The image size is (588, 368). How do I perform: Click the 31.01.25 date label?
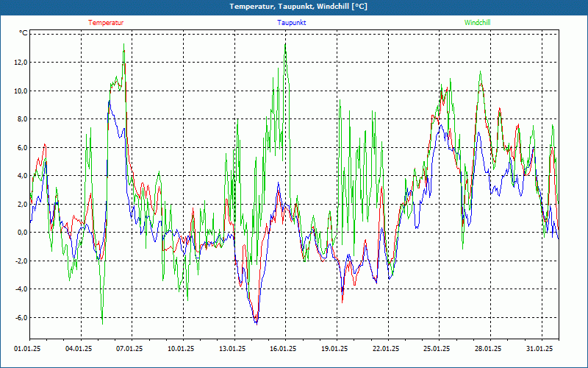tap(540, 349)
